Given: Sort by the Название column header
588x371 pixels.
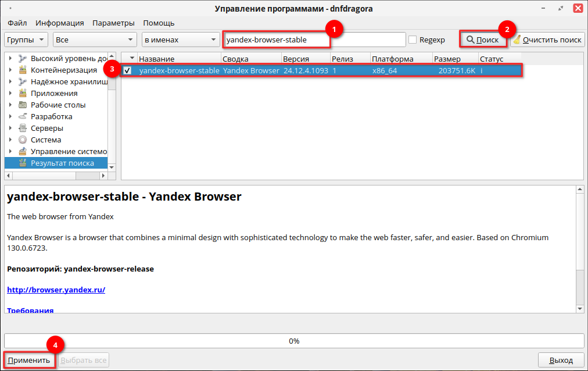Looking at the screenshot, I should point(179,59).
